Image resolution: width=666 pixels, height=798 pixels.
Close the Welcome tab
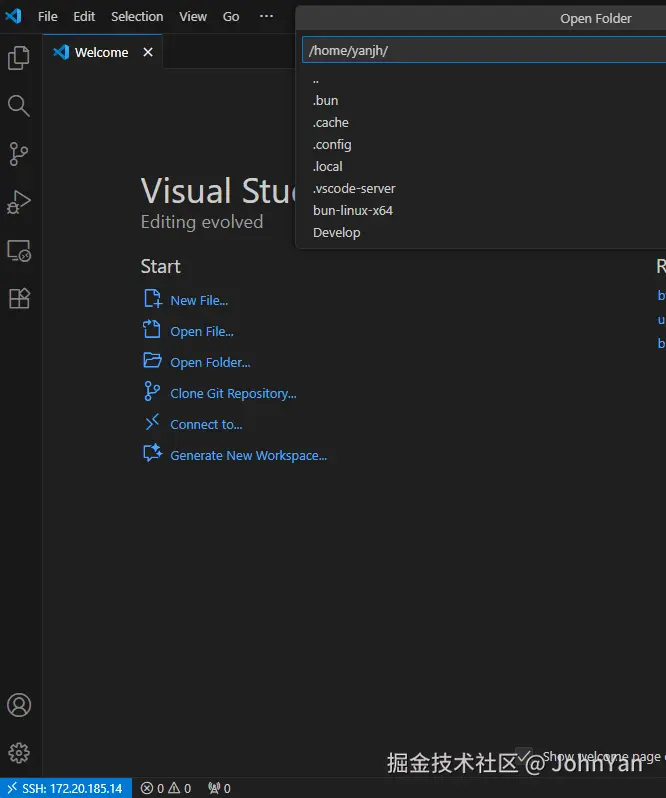point(148,52)
